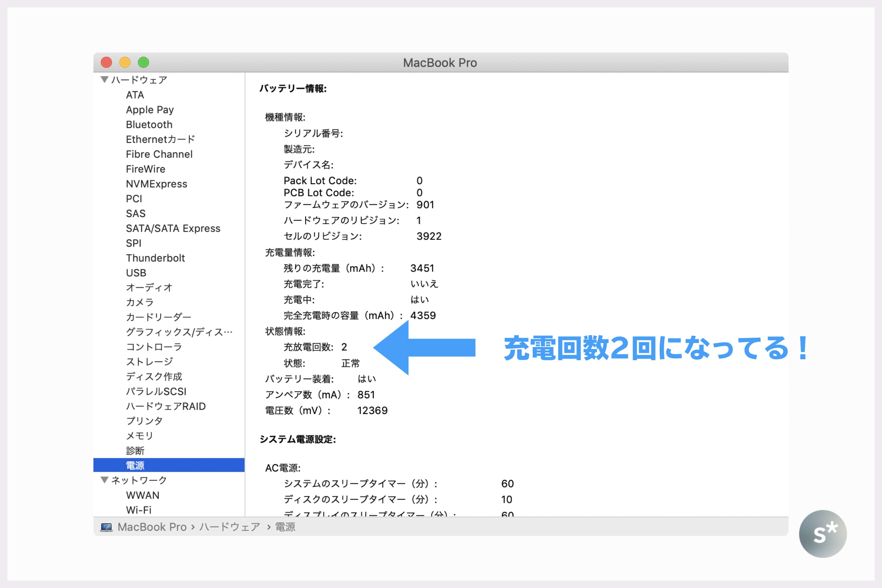
Task: Select Bluetooth in the hardware list
Action: 149,124
